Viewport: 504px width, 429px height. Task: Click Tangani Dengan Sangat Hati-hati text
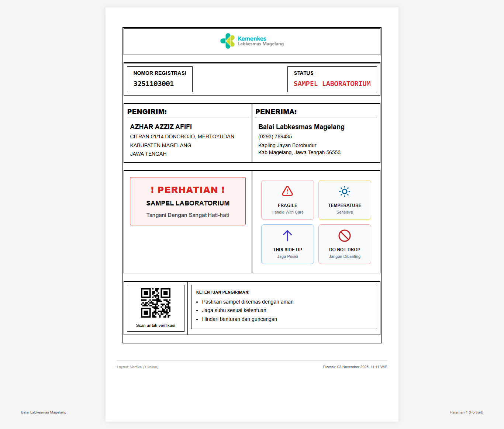[188, 215]
